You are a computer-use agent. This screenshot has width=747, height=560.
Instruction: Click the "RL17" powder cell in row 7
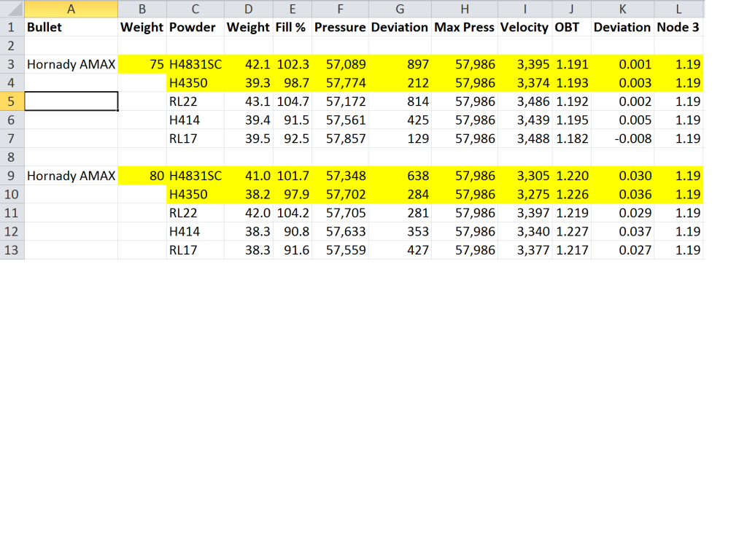pos(196,139)
